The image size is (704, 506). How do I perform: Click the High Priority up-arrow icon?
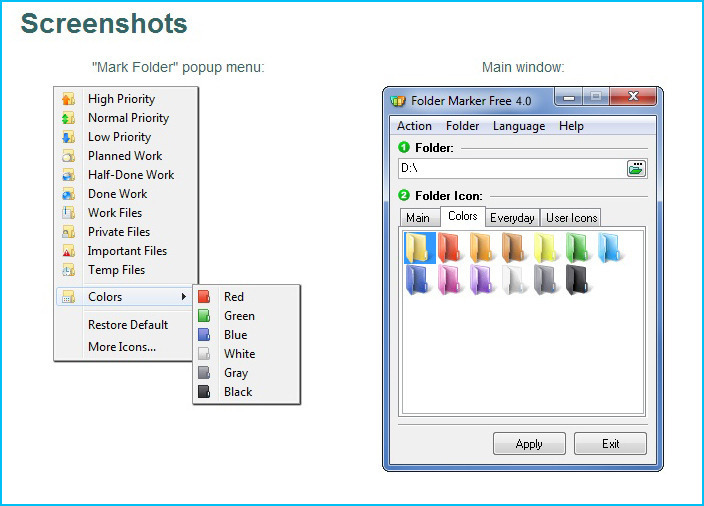coord(68,99)
